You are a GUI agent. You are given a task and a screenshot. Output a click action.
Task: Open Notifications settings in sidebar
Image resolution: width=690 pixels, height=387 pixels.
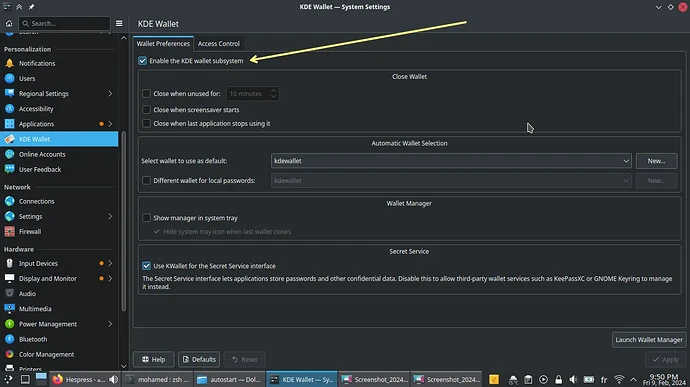click(59, 63)
